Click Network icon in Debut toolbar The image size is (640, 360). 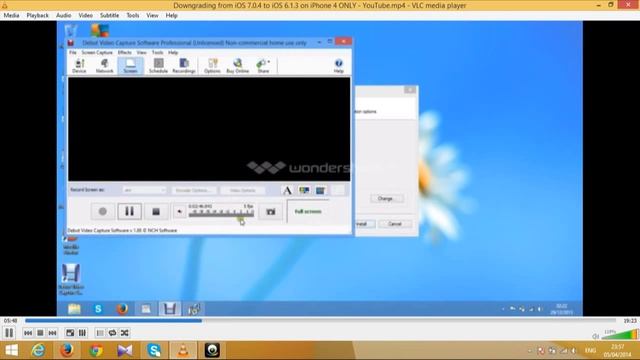click(x=104, y=66)
